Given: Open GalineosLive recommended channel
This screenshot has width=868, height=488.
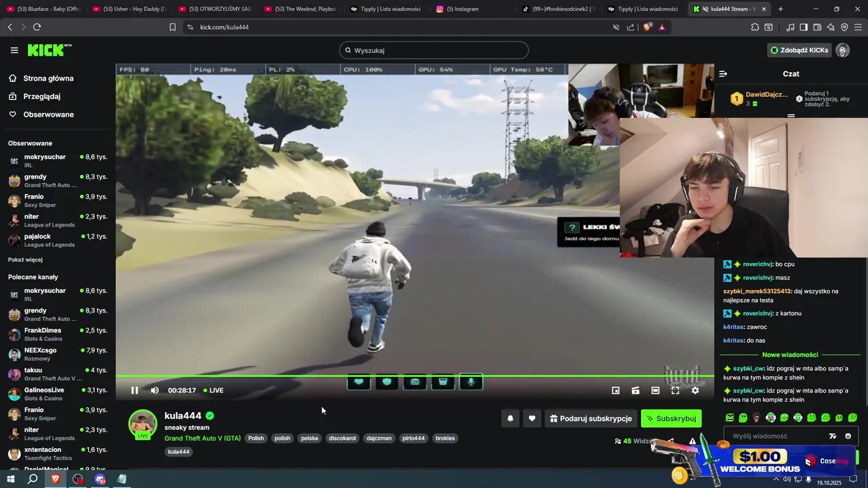Looking at the screenshot, I should pyautogui.click(x=58, y=394).
